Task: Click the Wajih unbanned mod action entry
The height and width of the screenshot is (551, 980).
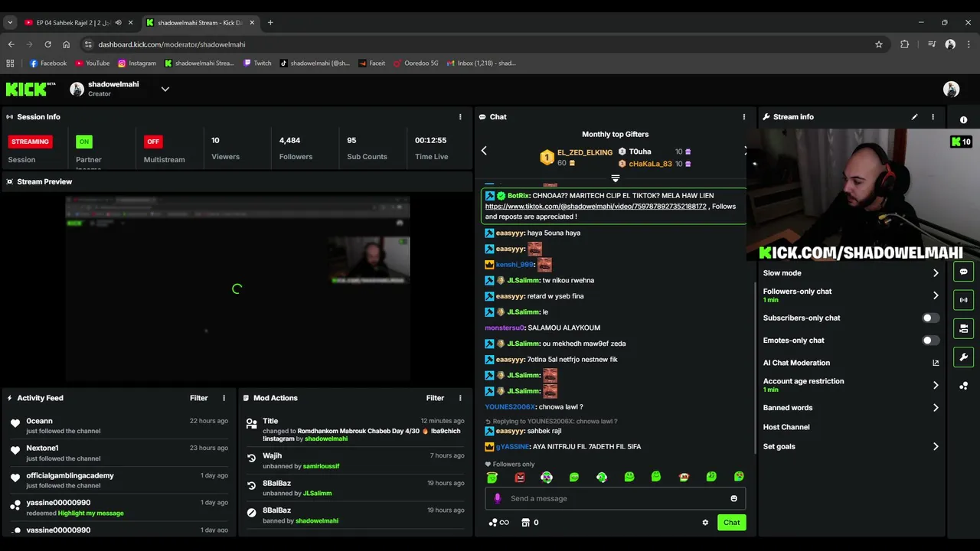Action: pyautogui.click(x=355, y=461)
